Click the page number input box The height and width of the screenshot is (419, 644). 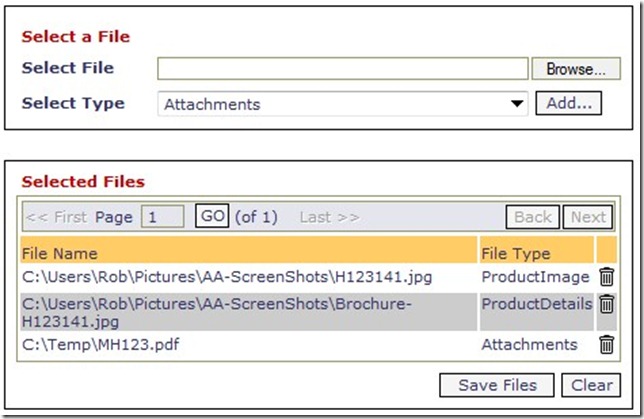click(162, 217)
